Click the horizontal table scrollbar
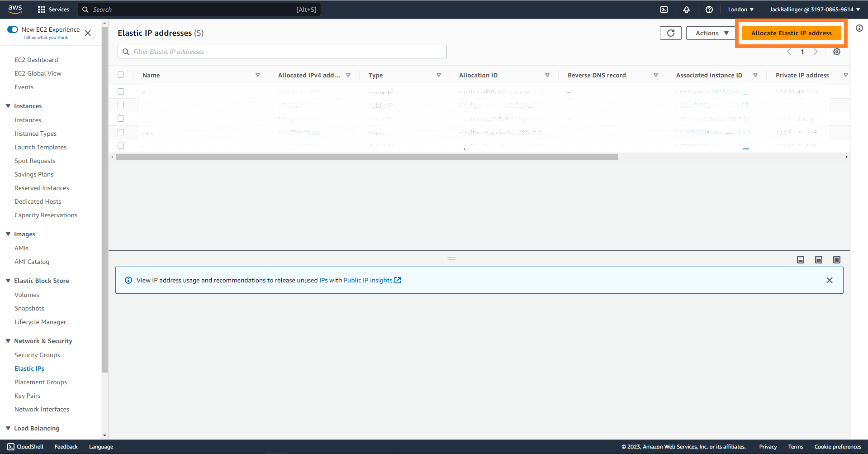 pyautogui.click(x=366, y=157)
